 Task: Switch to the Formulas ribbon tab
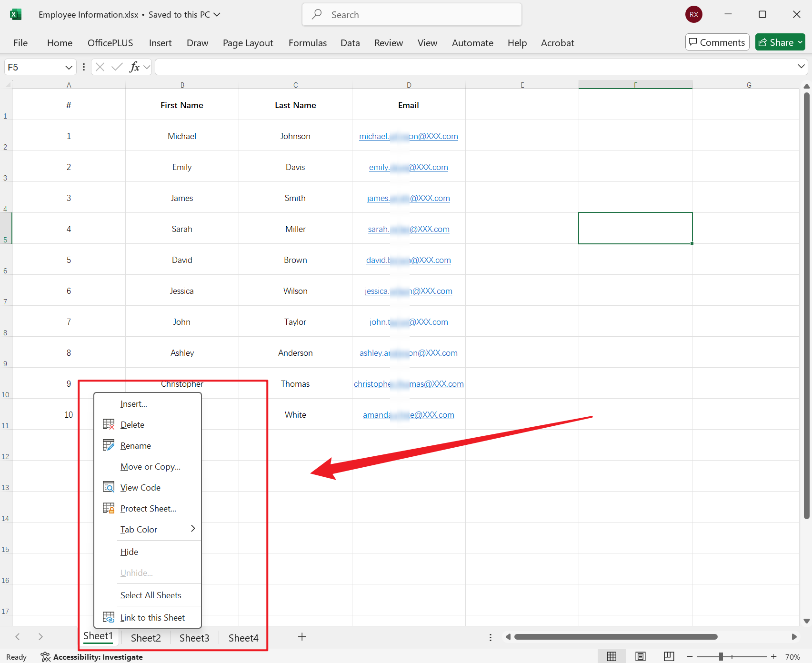coord(307,42)
